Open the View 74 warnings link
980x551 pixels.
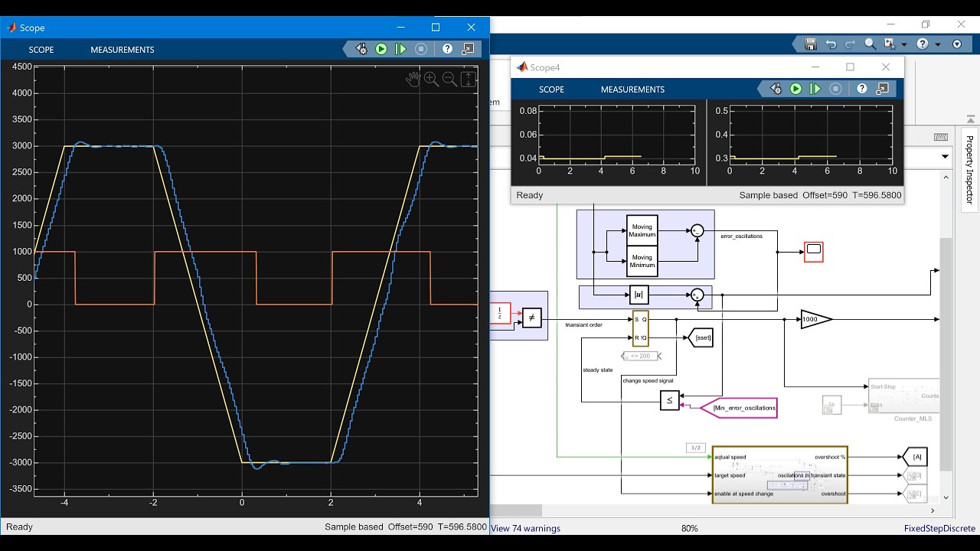pyautogui.click(x=525, y=528)
